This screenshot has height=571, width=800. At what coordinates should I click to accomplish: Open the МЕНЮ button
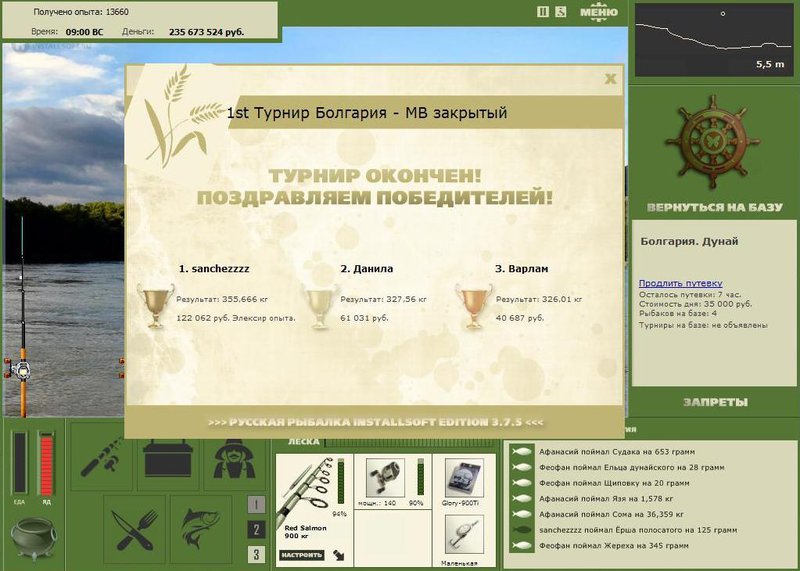pos(599,12)
